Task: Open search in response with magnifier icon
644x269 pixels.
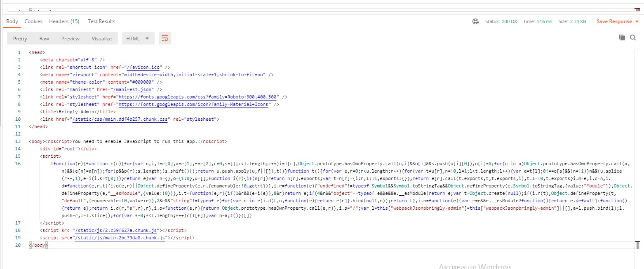Action: tap(633, 37)
